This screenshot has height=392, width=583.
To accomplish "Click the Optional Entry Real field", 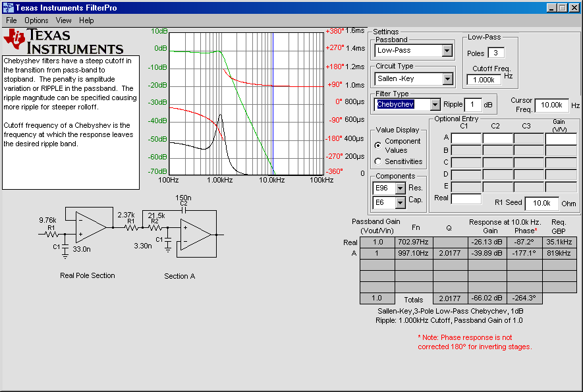I will pyautogui.click(x=466, y=198).
